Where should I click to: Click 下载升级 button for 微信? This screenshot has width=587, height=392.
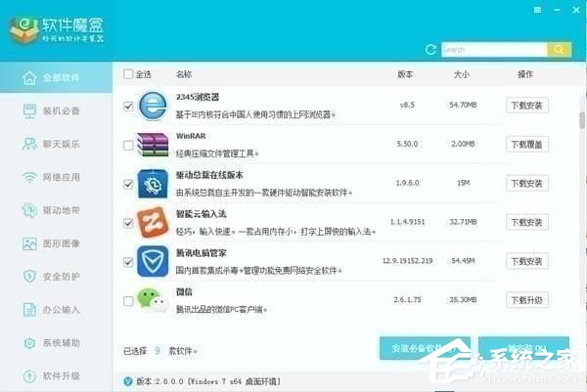(526, 300)
